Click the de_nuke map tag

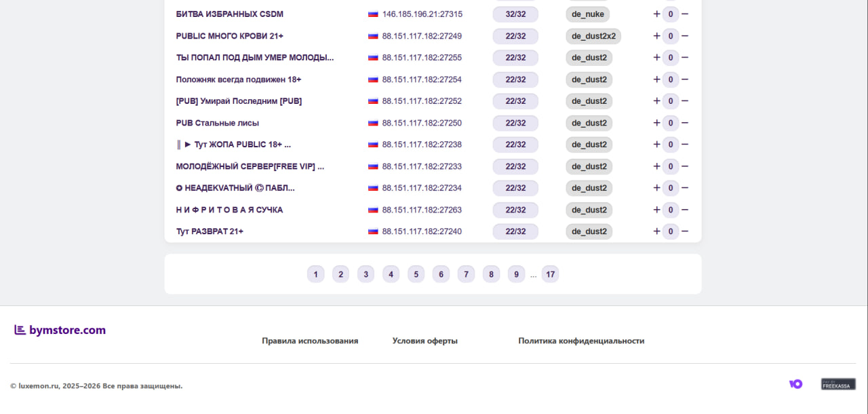pos(587,14)
